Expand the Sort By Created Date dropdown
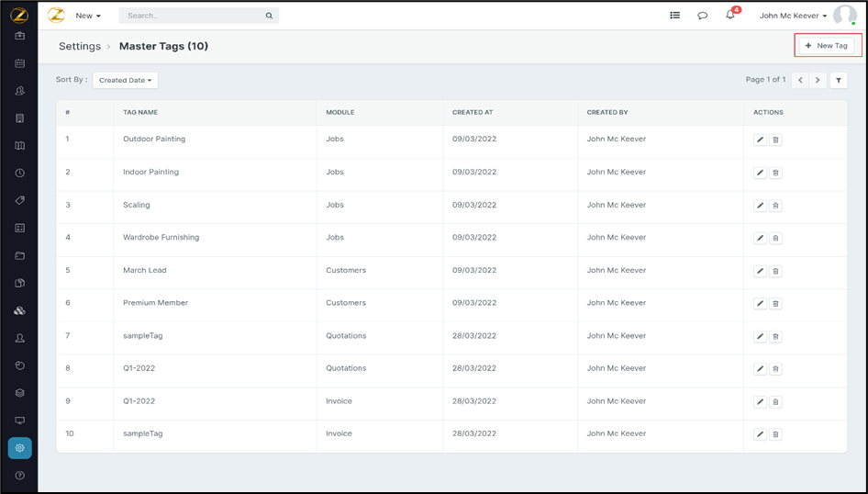The image size is (868, 494). pyautogui.click(x=126, y=81)
